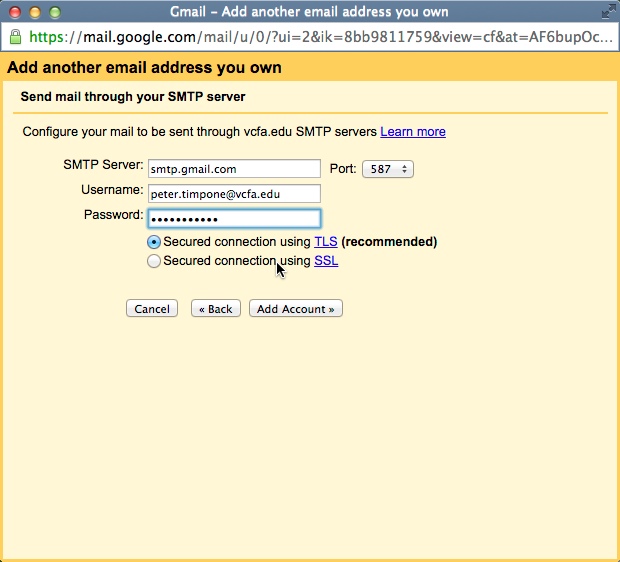This screenshot has width=620, height=562.
Task: Open the SSL hyperlink
Action: (326, 261)
